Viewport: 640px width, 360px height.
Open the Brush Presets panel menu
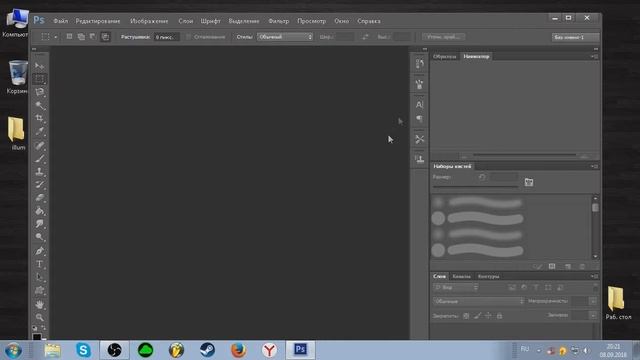click(595, 166)
